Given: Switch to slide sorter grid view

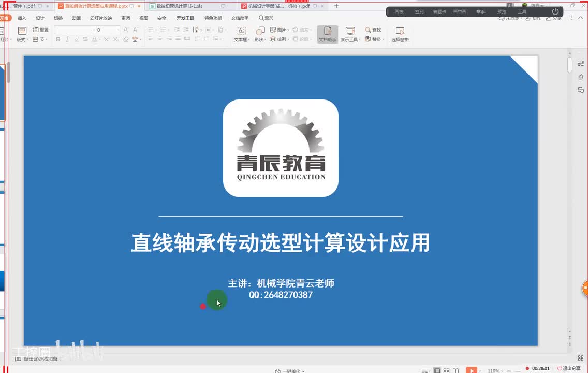Looking at the screenshot, I should click(x=446, y=370).
